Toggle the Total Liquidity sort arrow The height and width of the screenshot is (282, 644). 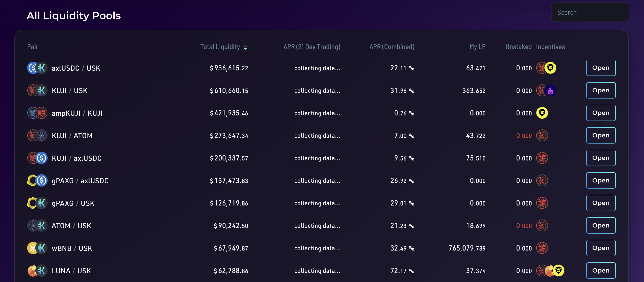point(245,47)
